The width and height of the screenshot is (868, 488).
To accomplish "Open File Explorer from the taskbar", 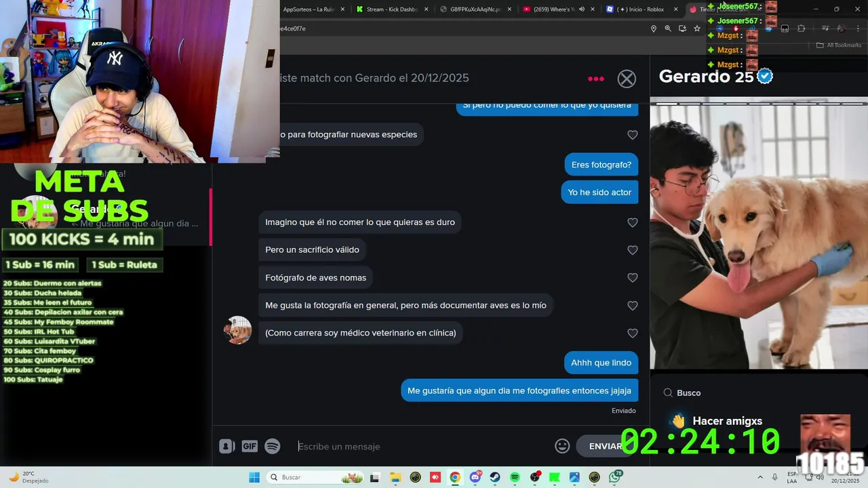I will (x=395, y=477).
